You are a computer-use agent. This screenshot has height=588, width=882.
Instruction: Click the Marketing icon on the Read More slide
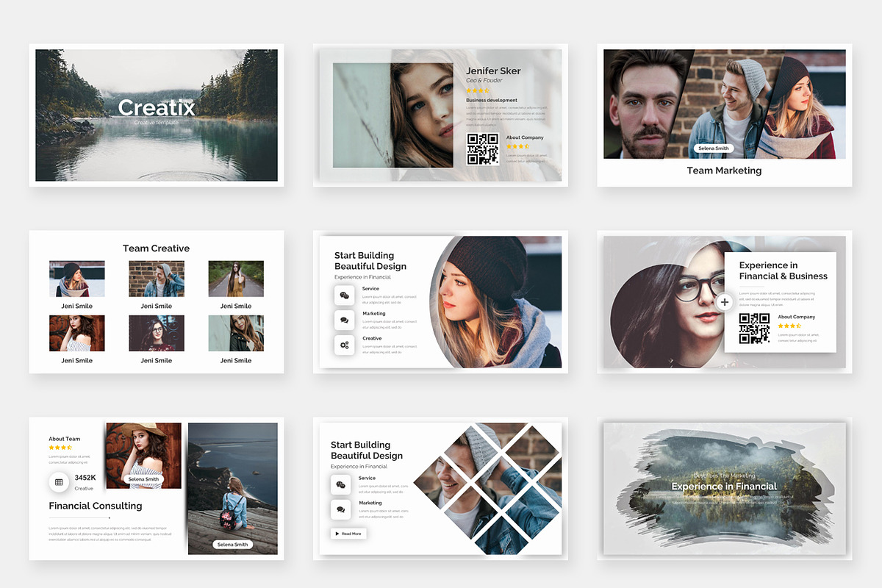[x=341, y=509]
